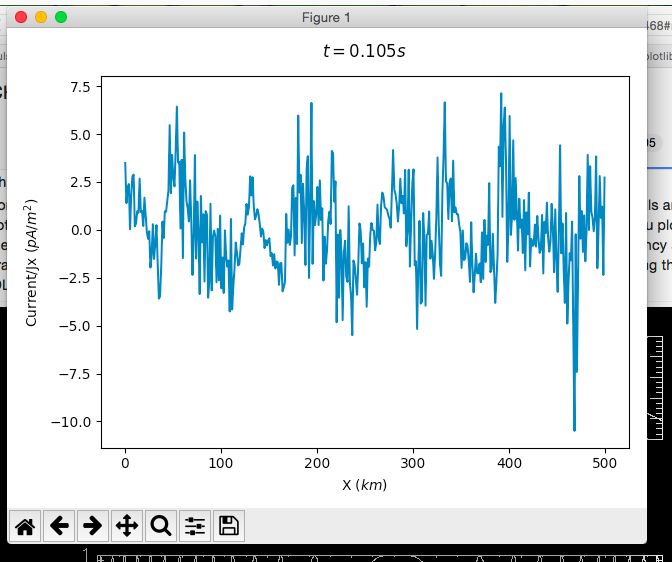Maximize the Figure 1 window with green button
This screenshot has height=562, width=672.
[x=61, y=17]
